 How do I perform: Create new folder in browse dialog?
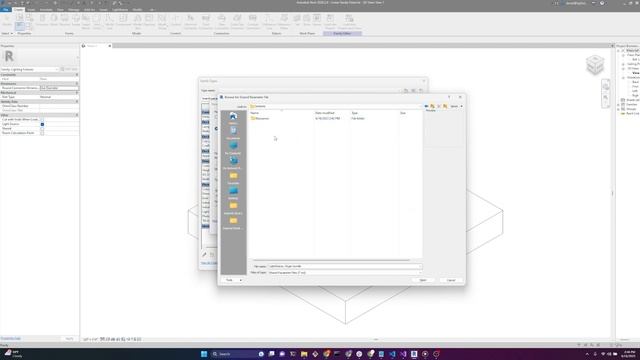pyautogui.click(x=445, y=106)
